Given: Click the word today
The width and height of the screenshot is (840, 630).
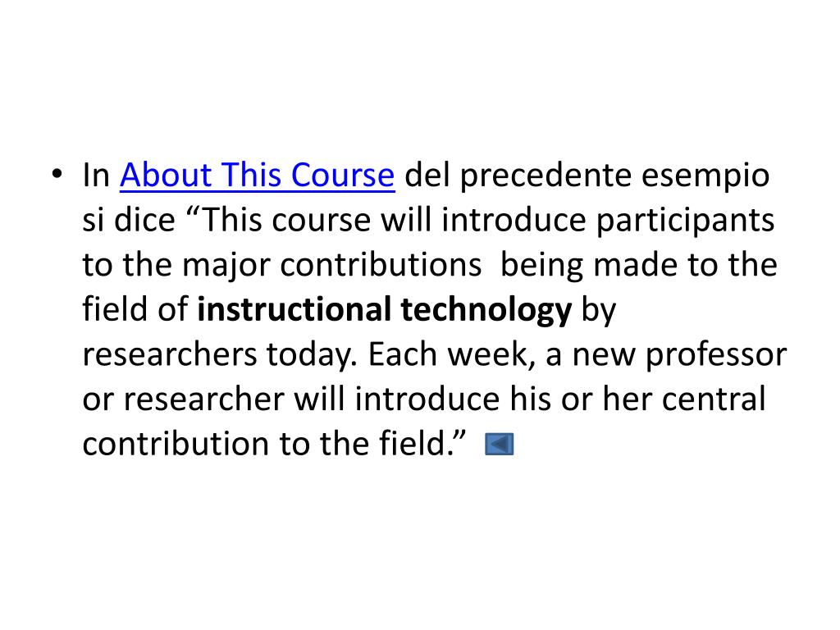Looking at the screenshot, I should tap(312, 355).
